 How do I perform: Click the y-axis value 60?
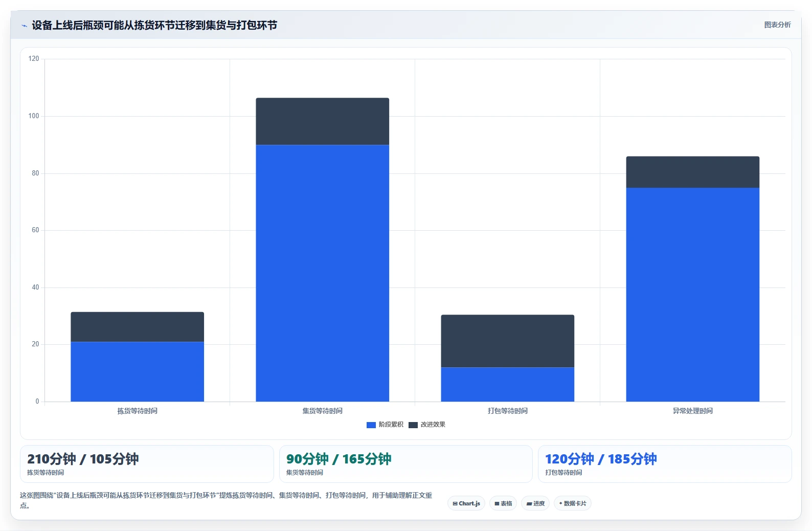click(35, 230)
